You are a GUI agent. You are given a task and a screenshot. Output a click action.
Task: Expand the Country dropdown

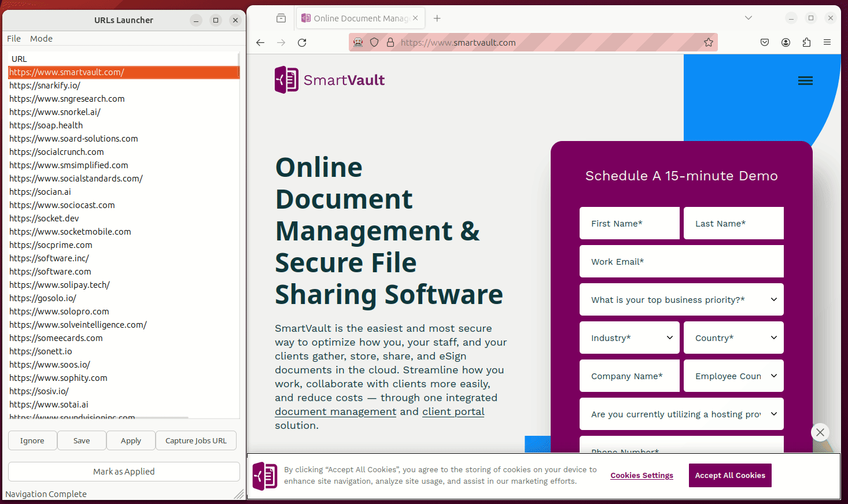[x=733, y=338]
